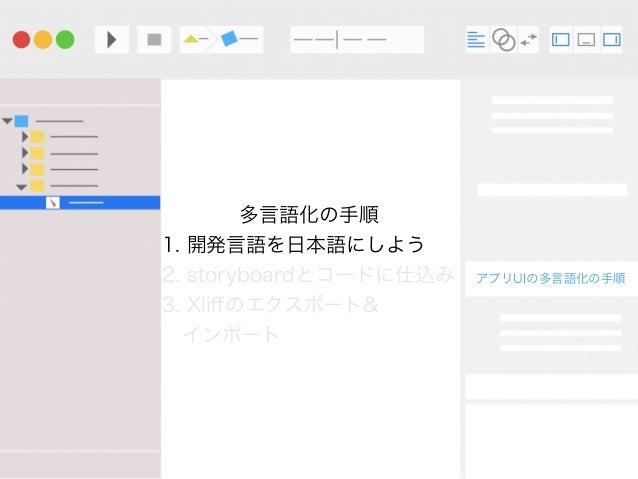Collapse the blue project root triangle

(7, 121)
